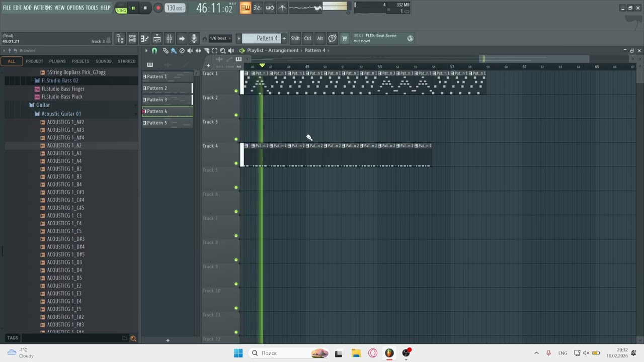
Task: Open the playlist options arrow menu
Action: [146, 51]
